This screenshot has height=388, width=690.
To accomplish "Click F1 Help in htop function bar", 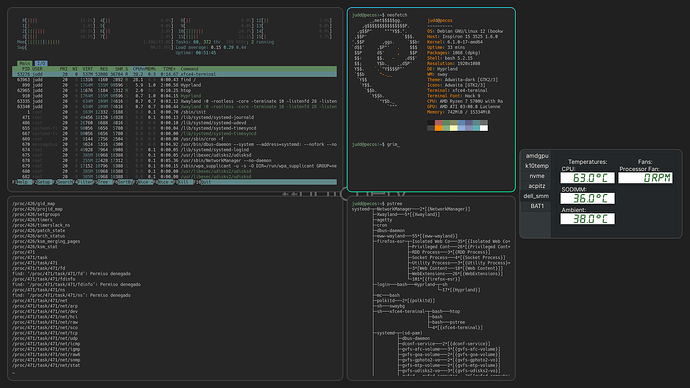I will click(x=22, y=182).
